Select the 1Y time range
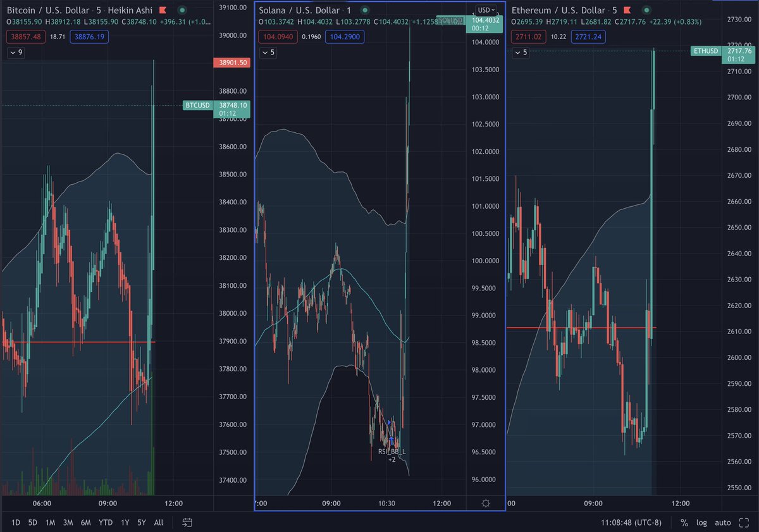Screen dimensions: 759x532 click(125, 523)
